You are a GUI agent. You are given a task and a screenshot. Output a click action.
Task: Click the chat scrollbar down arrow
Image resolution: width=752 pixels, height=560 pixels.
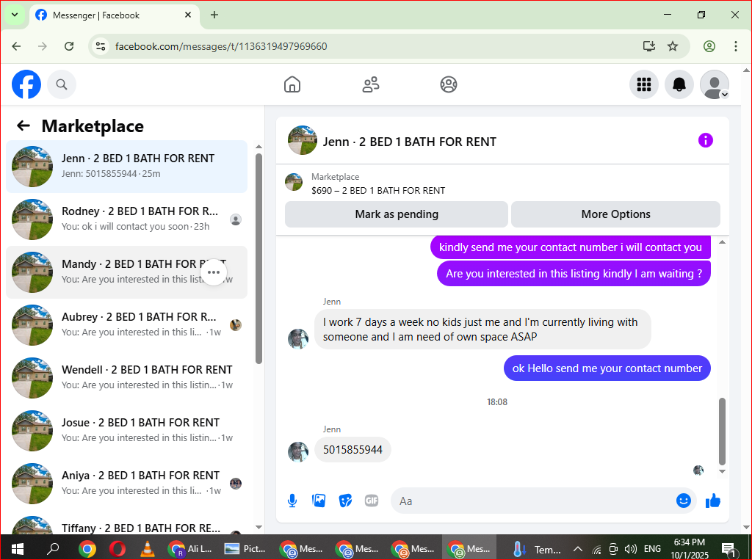(x=722, y=472)
